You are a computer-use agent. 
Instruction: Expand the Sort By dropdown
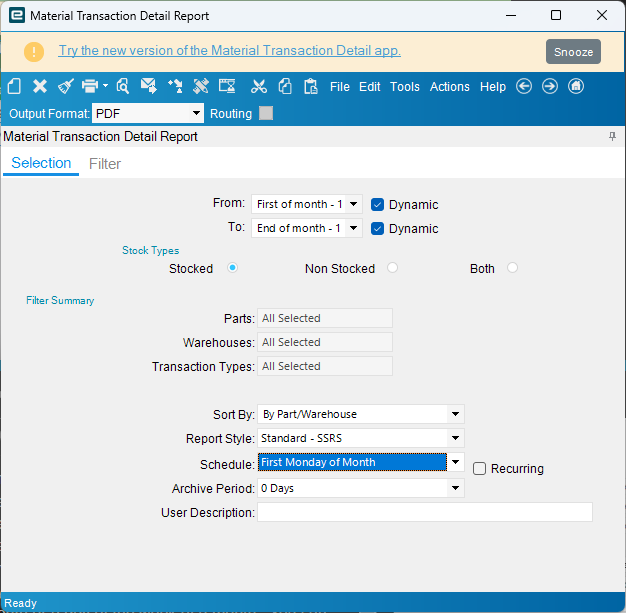coord(455,414)
